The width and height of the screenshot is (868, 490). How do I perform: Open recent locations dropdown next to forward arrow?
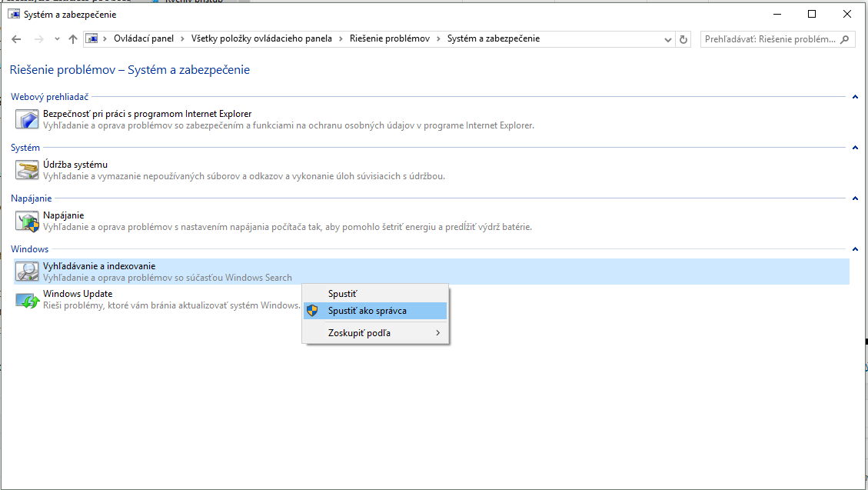coord(57,38)
